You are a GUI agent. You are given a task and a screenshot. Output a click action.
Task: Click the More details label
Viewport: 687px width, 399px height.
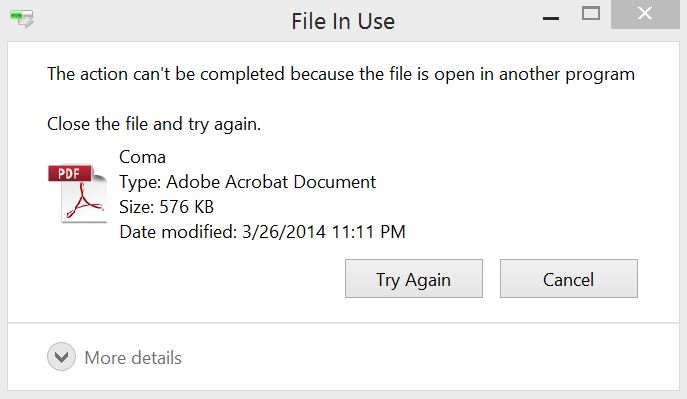[x=133, y=358]
